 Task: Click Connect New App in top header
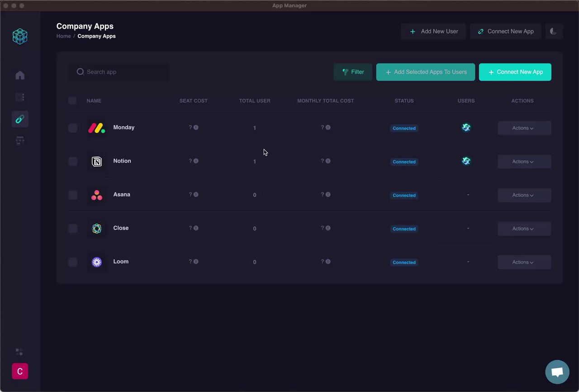click(506, 31)
